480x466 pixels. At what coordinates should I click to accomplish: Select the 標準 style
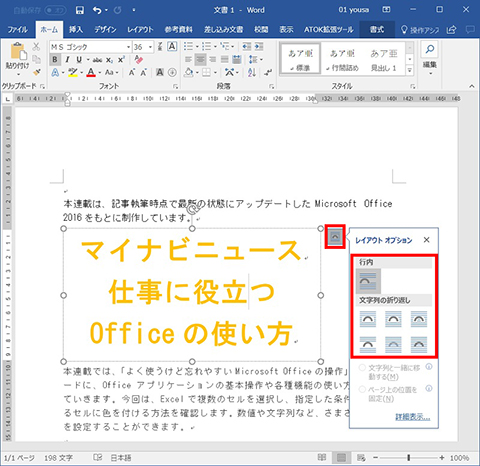[300, 60]
